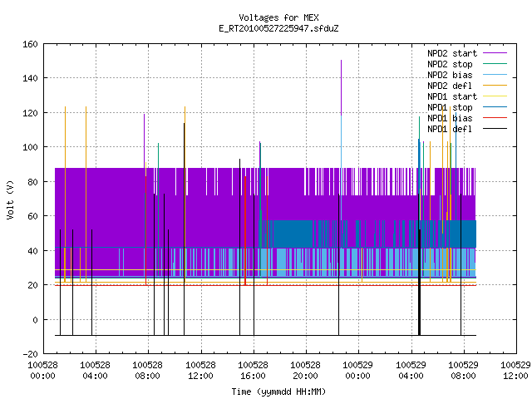
Task: Click the 'Time (yymmdd HH:MM)' x-axis label
Action: 278,392
